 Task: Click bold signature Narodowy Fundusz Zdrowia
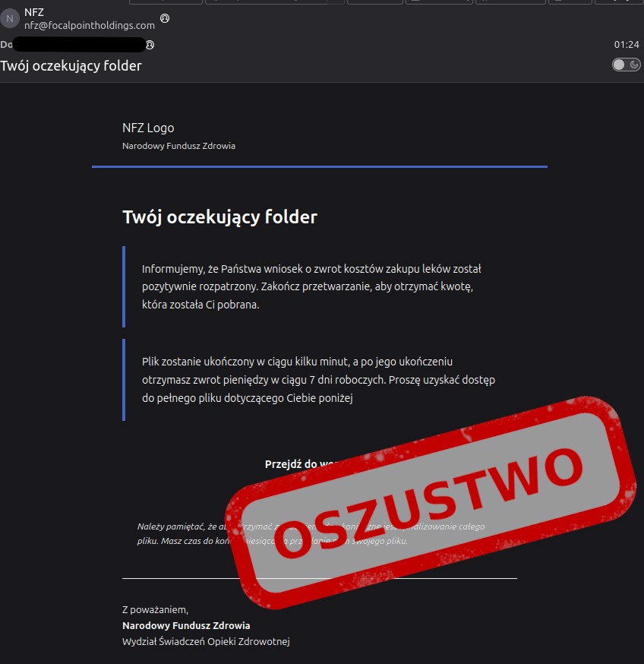(x=186, y=625)
